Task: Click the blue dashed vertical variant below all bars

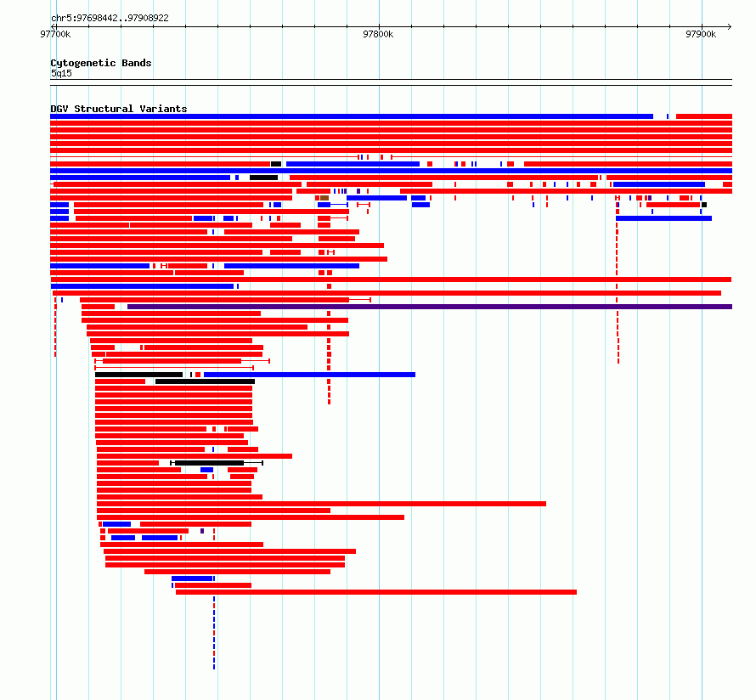Action: pyautogui.click(x=214, y=633)
